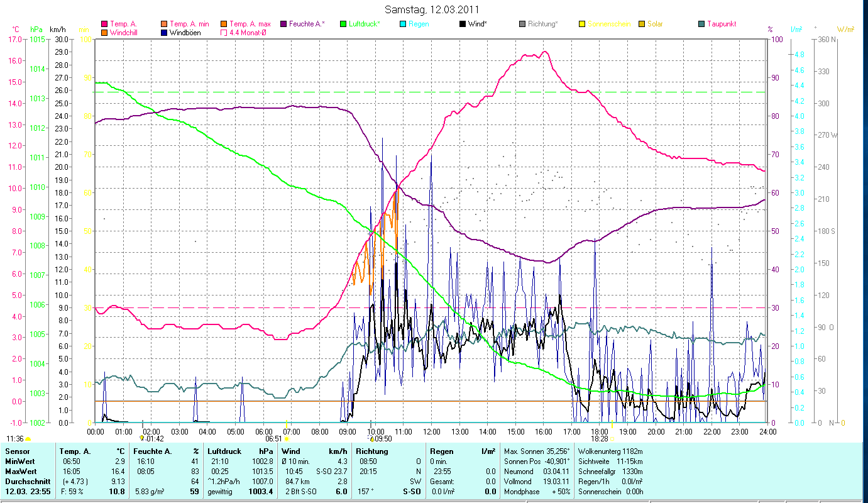The width and height of the screenshot is (868, 503).
Task: Click the 18:28 sunset marker on time axis
Action: [612, 438]
